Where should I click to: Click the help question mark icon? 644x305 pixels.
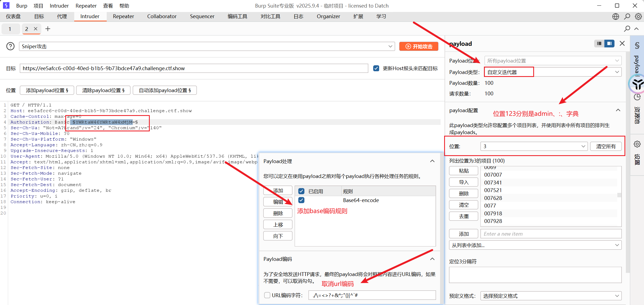[10, 46]
